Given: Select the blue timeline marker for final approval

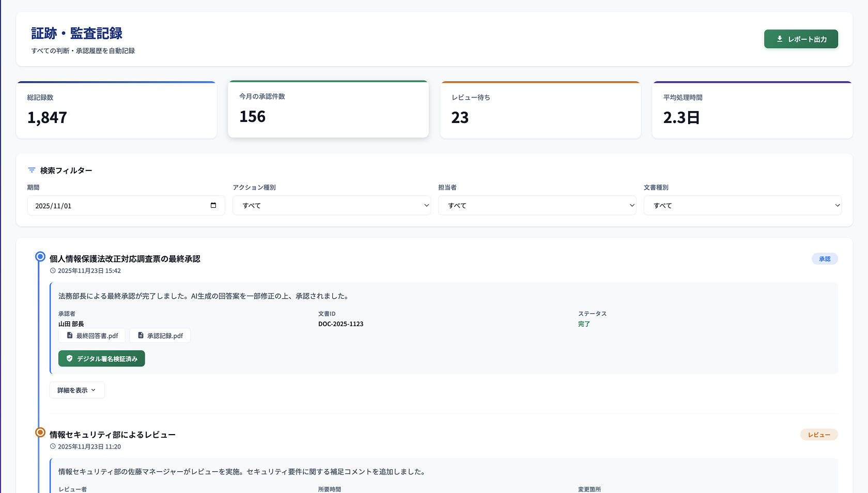Looking at the screenshot, I should (40, 256).
